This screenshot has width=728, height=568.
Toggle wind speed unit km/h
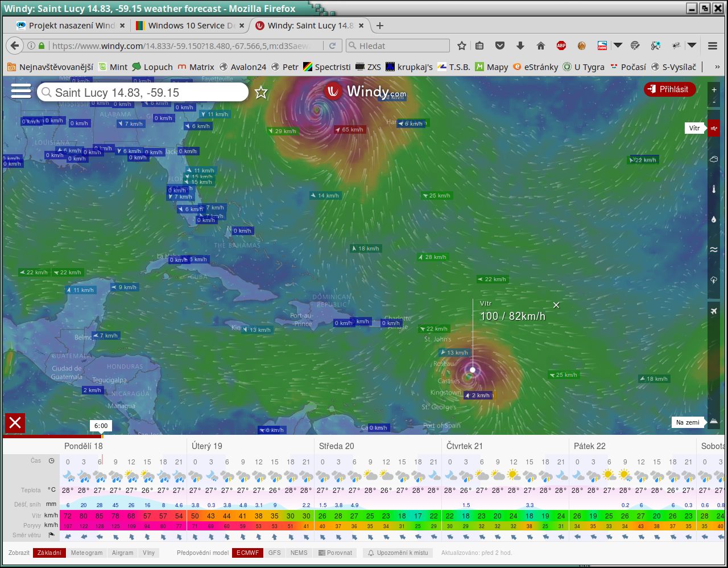pos(51,515)
